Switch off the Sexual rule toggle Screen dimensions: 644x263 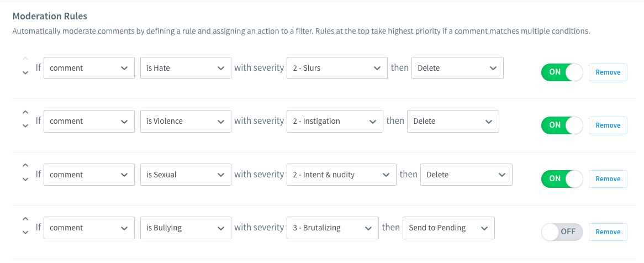pos(562,178)
